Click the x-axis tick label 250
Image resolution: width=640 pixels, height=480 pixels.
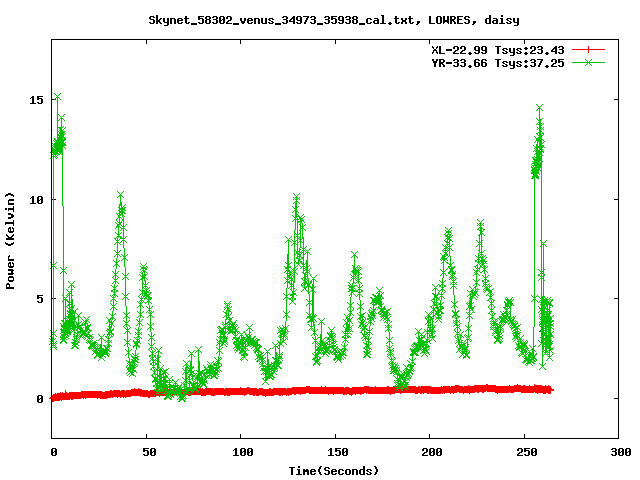tap(527, 452)
